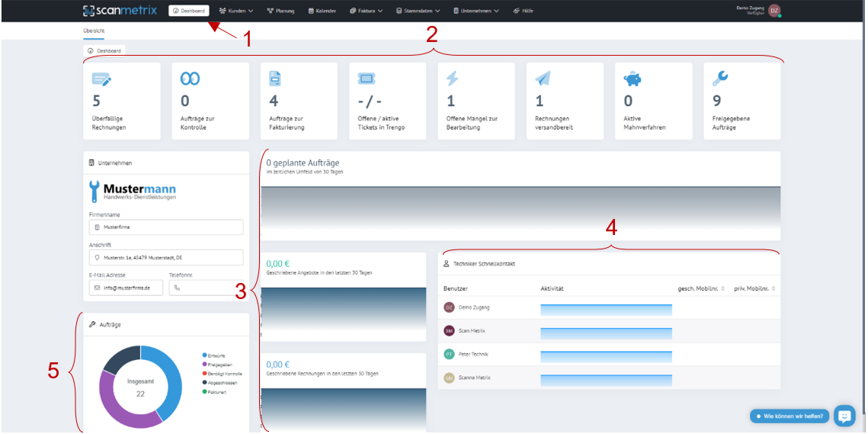Image resolution: width=868 pixels, height=434 pixels.
Task: Open the Kalender menu item
Action: [x=322, y=11]
